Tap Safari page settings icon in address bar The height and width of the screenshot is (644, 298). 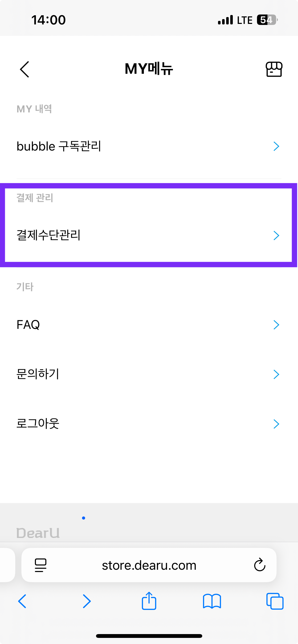point(40,565)
